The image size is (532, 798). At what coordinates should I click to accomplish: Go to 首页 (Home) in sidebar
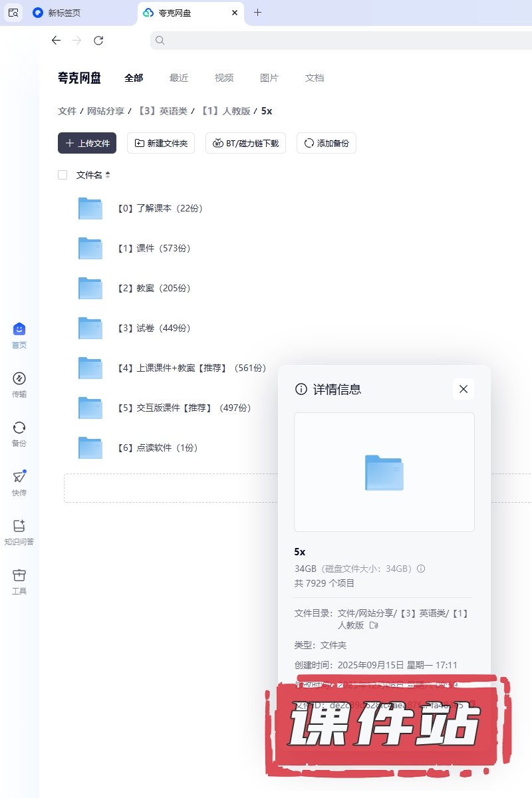[x=19, y=330]
